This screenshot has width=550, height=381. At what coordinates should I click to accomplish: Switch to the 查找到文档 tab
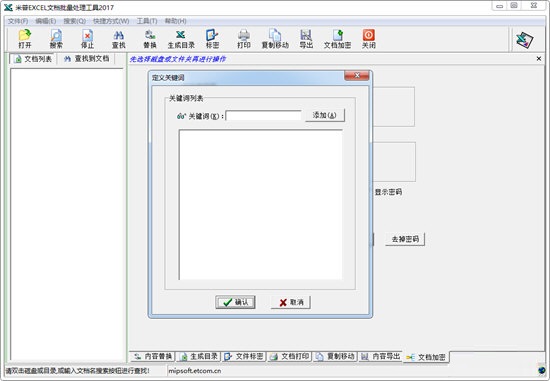point(87,59)
